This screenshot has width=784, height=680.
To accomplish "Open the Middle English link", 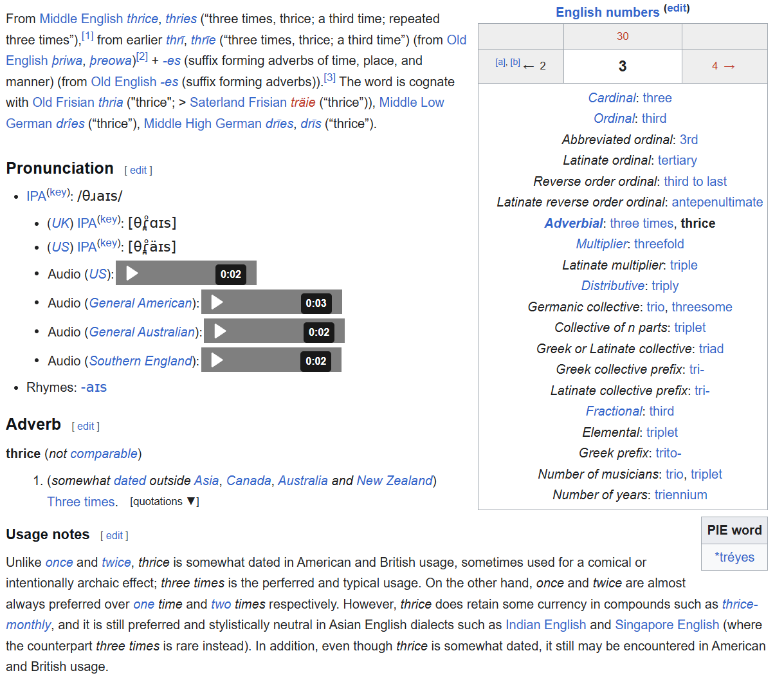I will [x=81, y=19].
